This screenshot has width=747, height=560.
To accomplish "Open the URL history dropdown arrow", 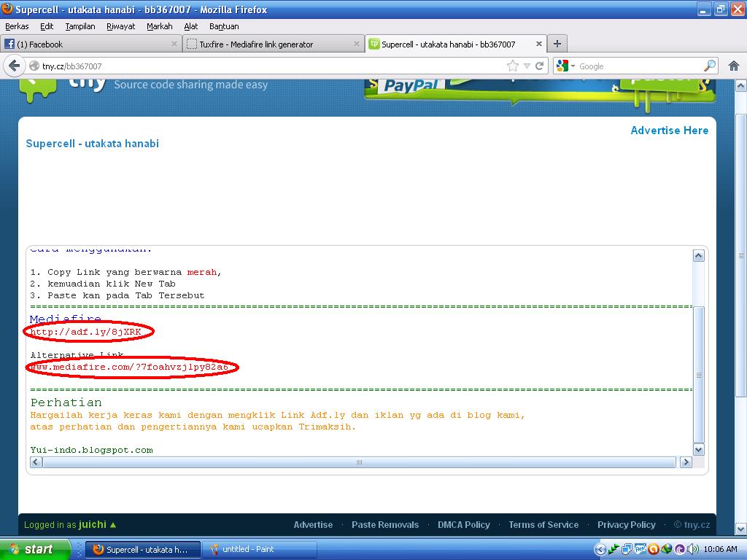I will [x=527, y=66].
